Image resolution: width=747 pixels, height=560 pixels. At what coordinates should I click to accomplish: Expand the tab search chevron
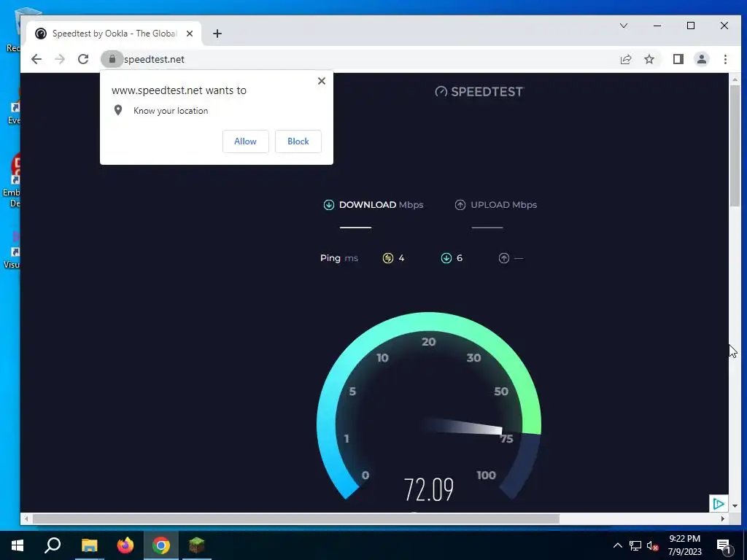[623, 26]
